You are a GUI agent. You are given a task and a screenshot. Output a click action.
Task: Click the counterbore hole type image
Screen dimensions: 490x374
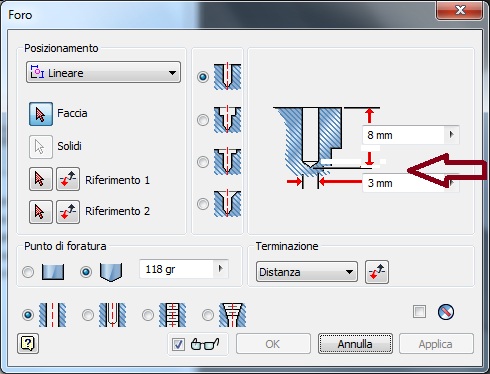click(x=227, y=119)
